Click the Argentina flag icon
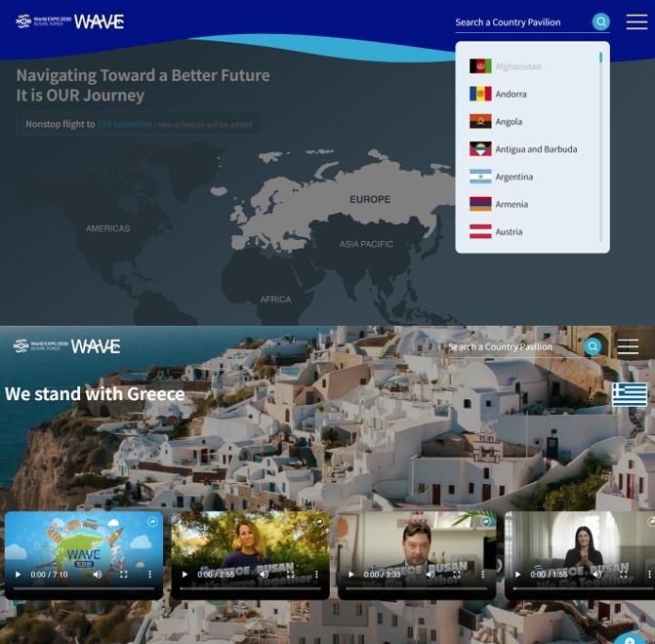 point(480,177)
